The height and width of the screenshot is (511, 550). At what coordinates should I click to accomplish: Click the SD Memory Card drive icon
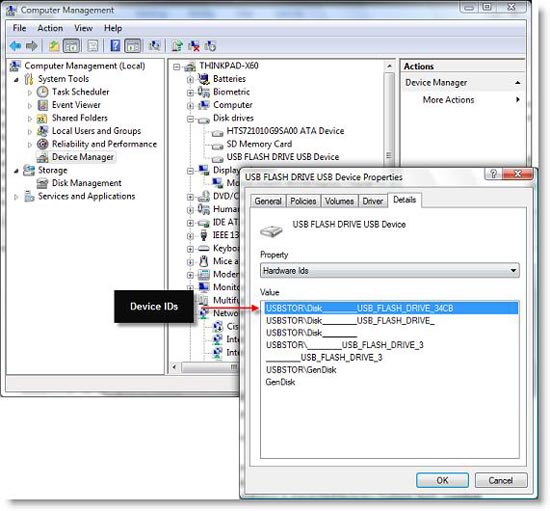[217, 145]
